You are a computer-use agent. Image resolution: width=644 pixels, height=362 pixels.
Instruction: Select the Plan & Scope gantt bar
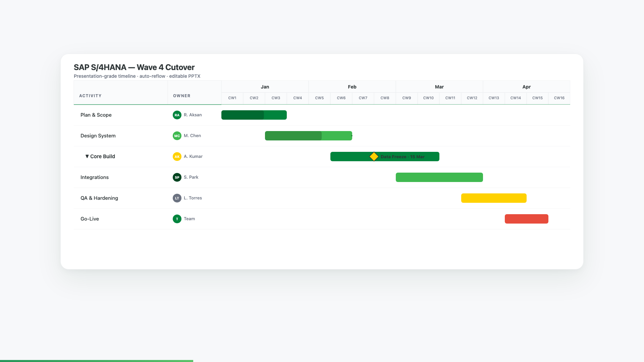[x=254, y=115]
